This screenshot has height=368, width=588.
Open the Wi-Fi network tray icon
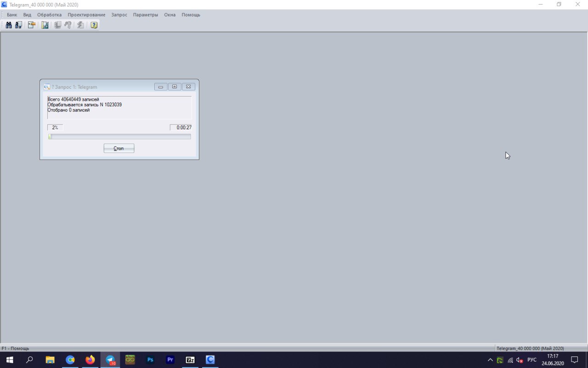(x=510, y=360)
